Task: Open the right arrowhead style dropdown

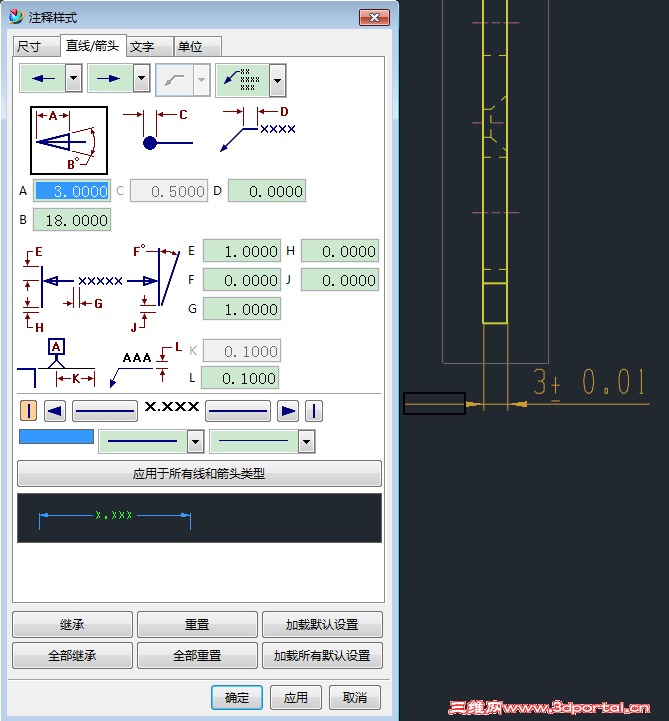Action: pyautogui.click(x=142, y=78)
